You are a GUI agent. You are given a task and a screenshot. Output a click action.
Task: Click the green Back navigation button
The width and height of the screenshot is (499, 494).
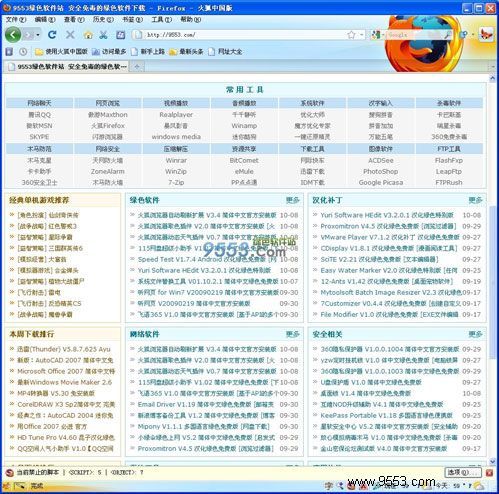click(x=13, y=35)
